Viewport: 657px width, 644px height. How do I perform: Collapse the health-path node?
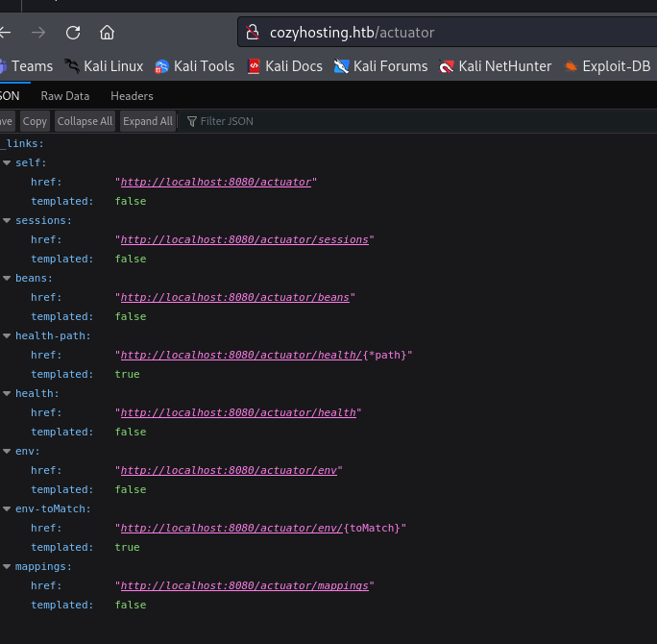pyautogui.click(x=7, y=336)
